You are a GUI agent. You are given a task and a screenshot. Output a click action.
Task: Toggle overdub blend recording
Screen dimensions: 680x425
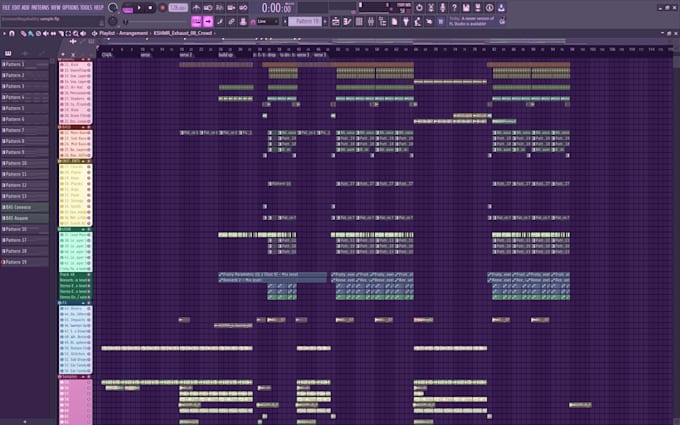[232, 8]
